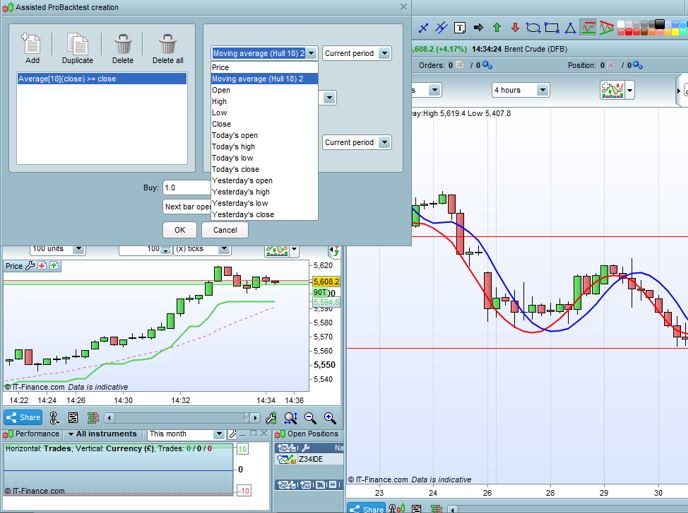Cancel the ProBacktest creation dialog
Viewport: 688px width, 513px height.
[x=225, y=230]
